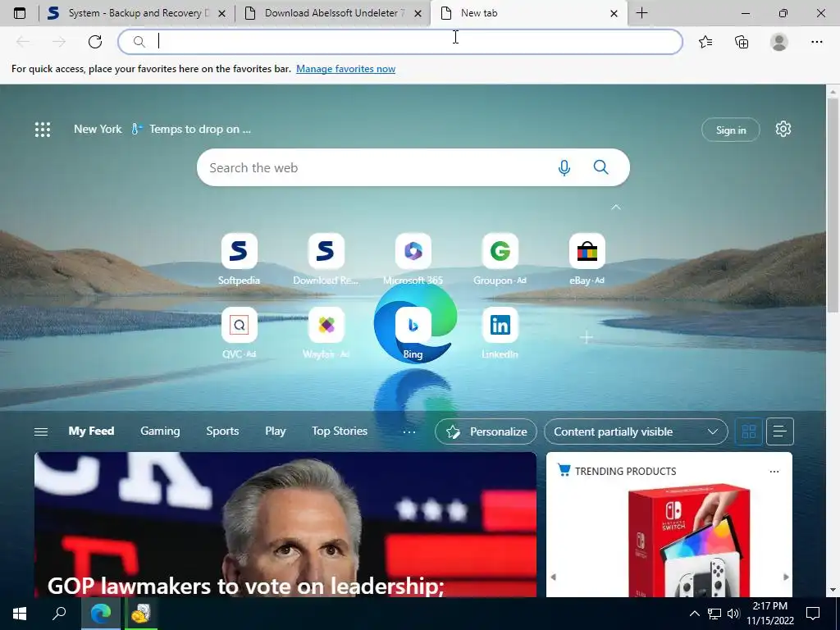This screenshot has width=840, height=630.
Task: Open the Softpedia quick link tile
Action: (x=239, y=259)
